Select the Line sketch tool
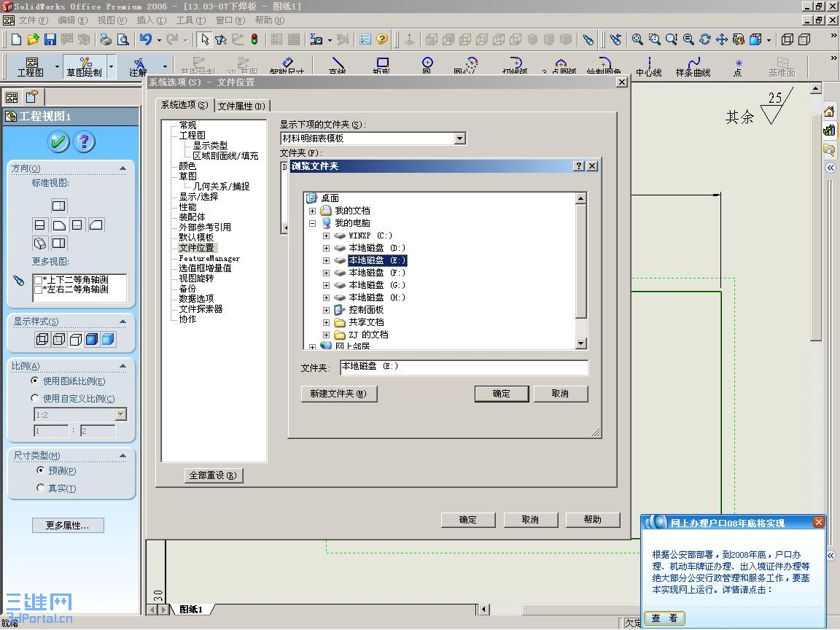 pyautogui.click(x=338, y=66)
